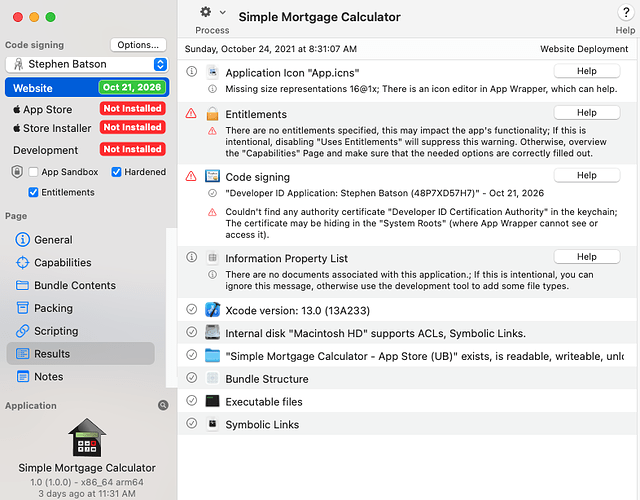Click the Not Installed badge for App Store

click(x=132, y=108)
